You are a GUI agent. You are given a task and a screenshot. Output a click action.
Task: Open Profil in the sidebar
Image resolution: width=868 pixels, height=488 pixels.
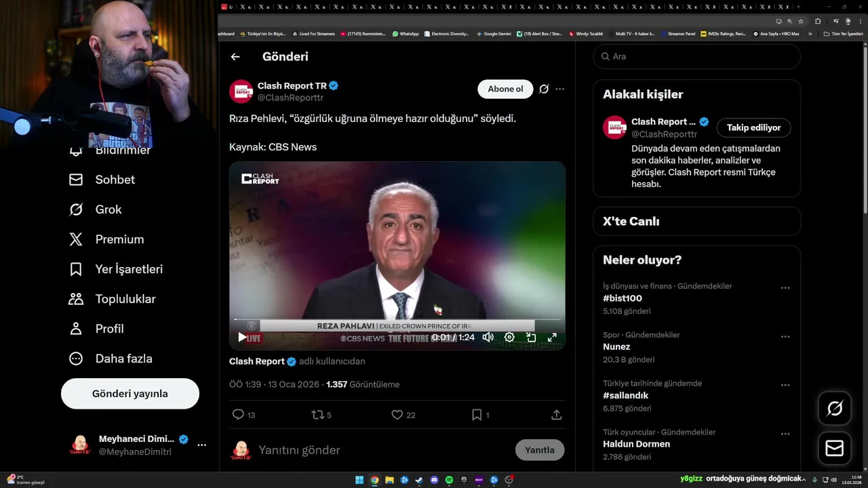click(x=96, y=329)
